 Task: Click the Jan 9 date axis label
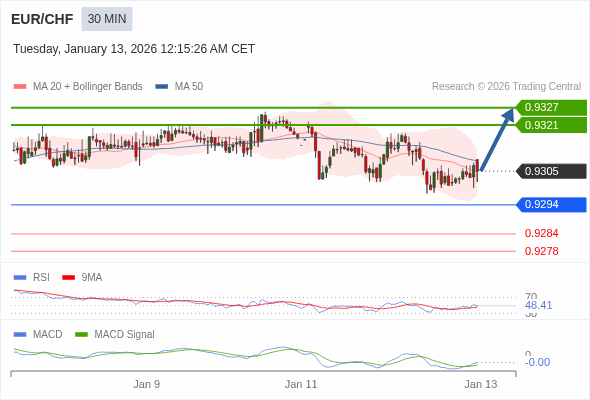click(146, 384)
